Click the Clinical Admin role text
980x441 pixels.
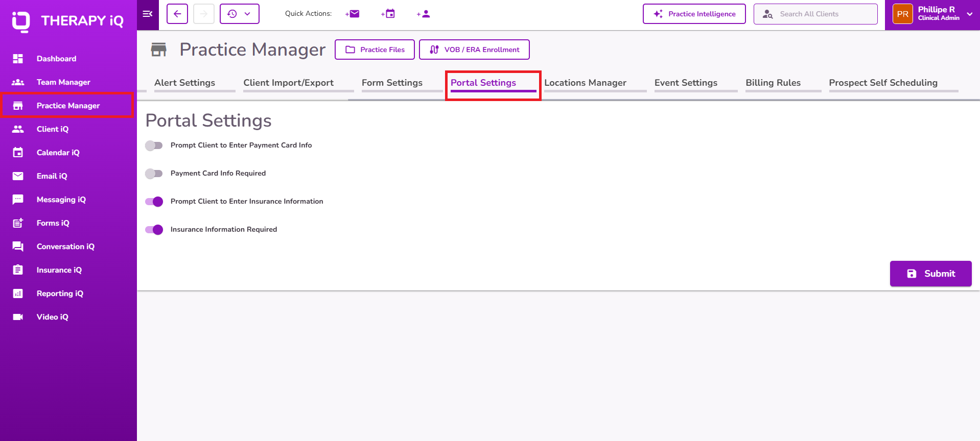click(939, 18)
